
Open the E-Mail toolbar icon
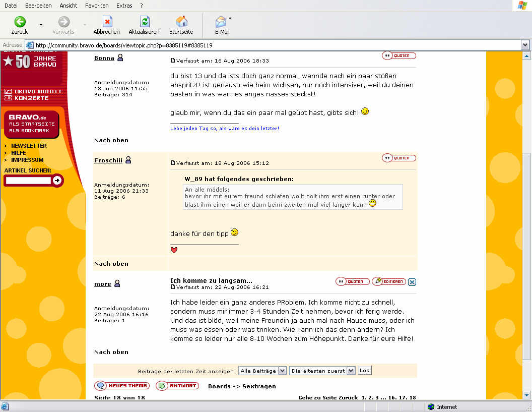tap(221, 22)
